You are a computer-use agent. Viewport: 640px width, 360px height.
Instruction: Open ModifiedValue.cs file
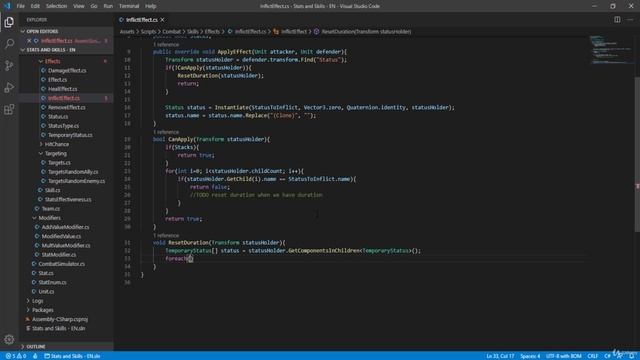coord(61,236)
